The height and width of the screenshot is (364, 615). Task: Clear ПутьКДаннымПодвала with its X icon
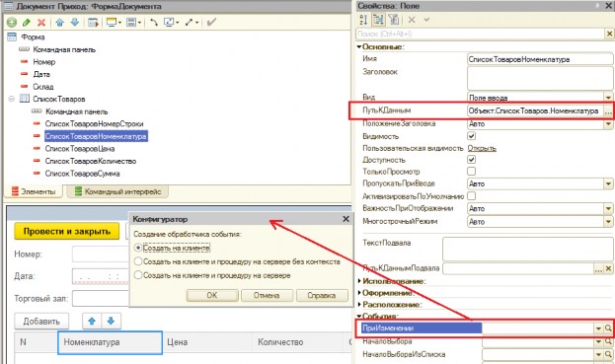(x=608, y=268)
